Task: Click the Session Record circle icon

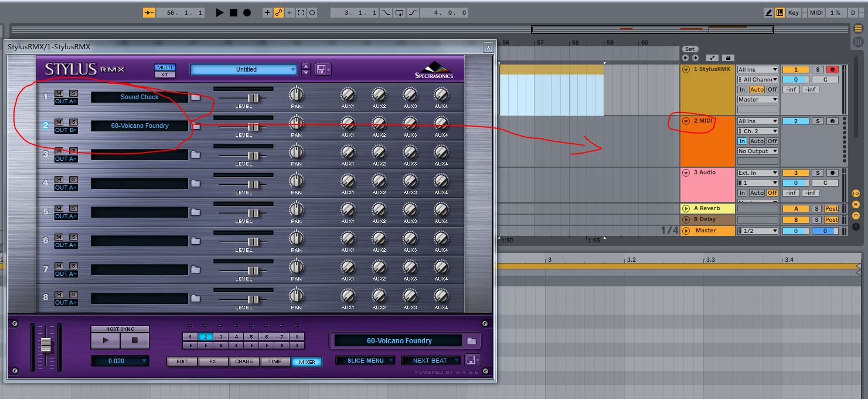Action: pos(312,12)
